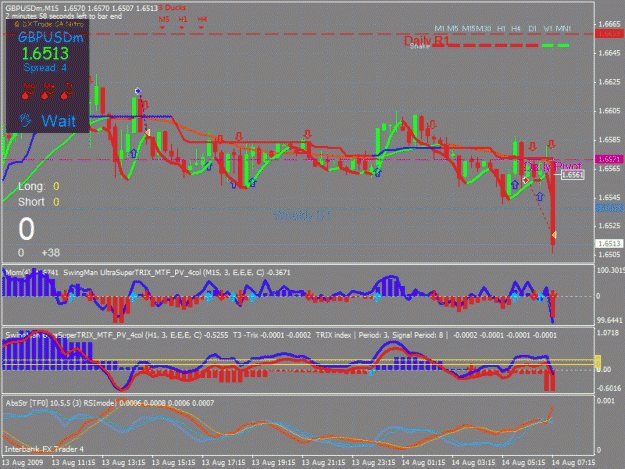Click the +38 pips readout
Screen dimensions: 625x469
coord(51,253)
